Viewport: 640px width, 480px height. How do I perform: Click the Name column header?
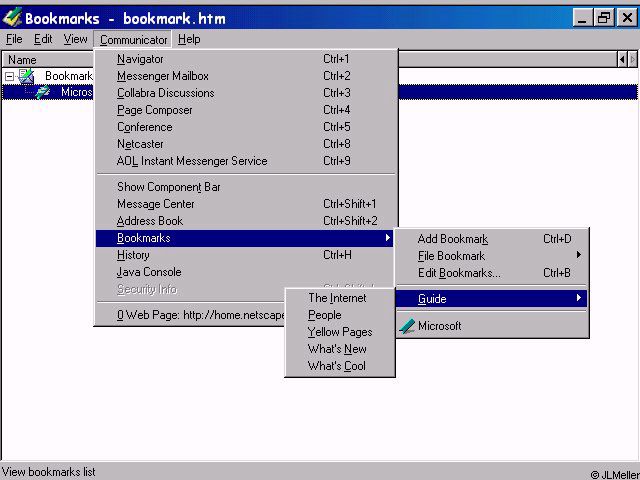tap(48, 60)
